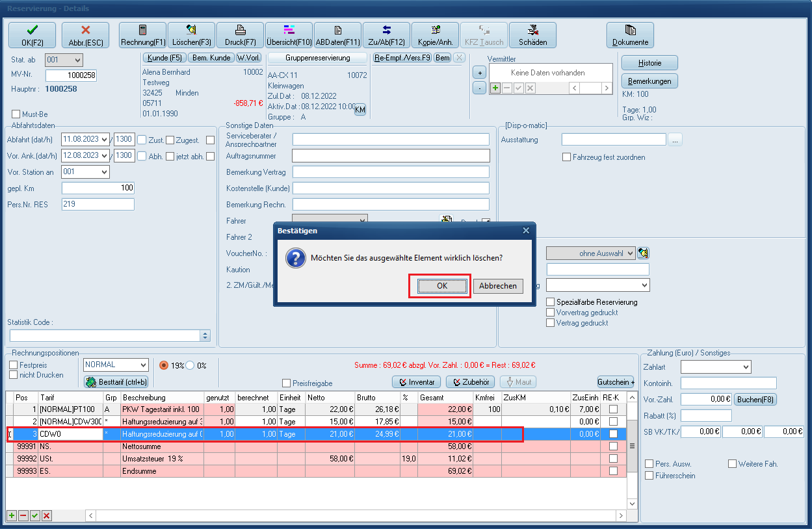Enable the Must-Be checkbox
Screen dimensions: 812x529
[16, 114]
